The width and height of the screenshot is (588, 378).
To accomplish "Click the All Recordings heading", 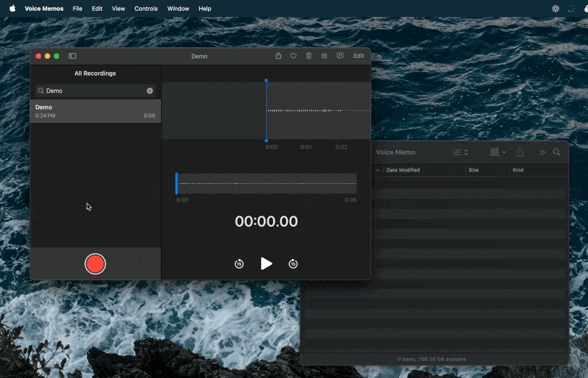I will click(x=95, y=74).
